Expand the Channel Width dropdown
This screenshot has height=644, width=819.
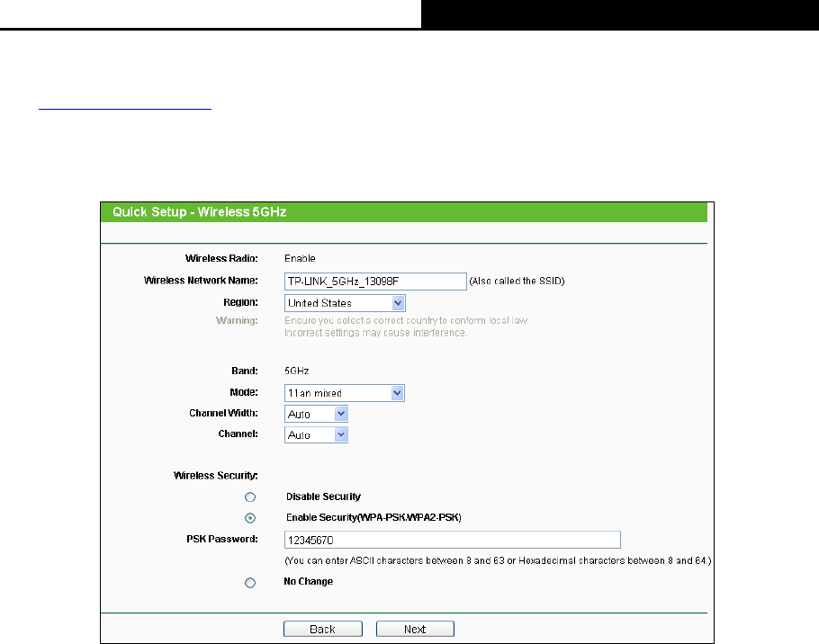316,414
